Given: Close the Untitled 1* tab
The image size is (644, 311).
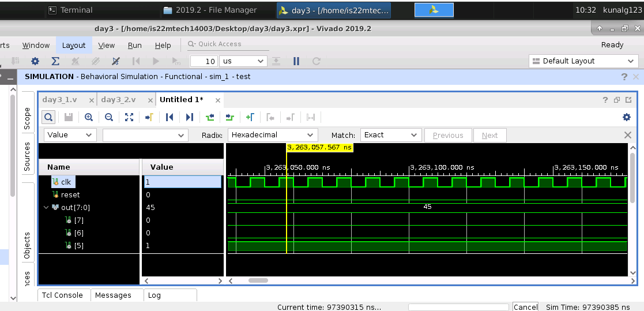Looking at the screenshot, I should (x=218, y=100).
